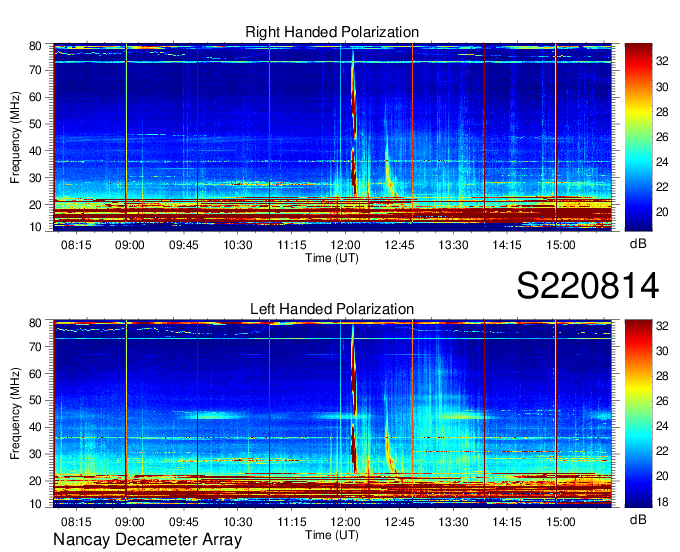Click the 14:15 tick label, bottom plot
This screenshot has height=552, width=680.
(x=507, y=522)
